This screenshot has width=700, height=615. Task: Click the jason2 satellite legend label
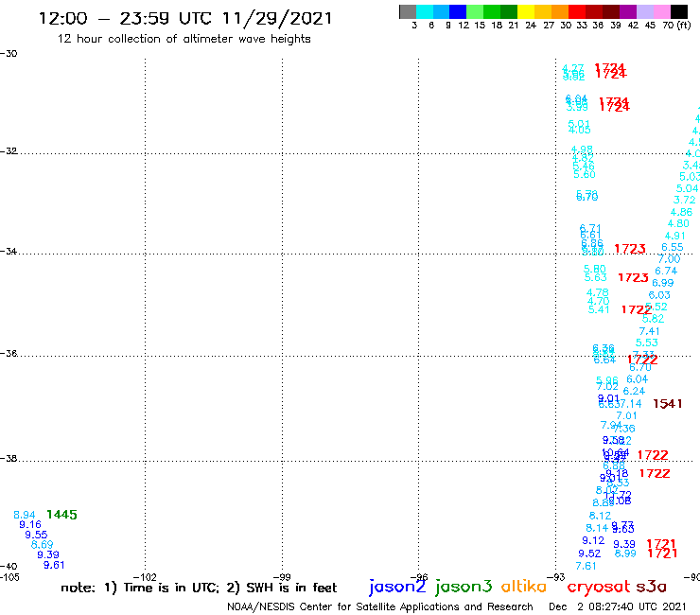(x=397, y=587)
